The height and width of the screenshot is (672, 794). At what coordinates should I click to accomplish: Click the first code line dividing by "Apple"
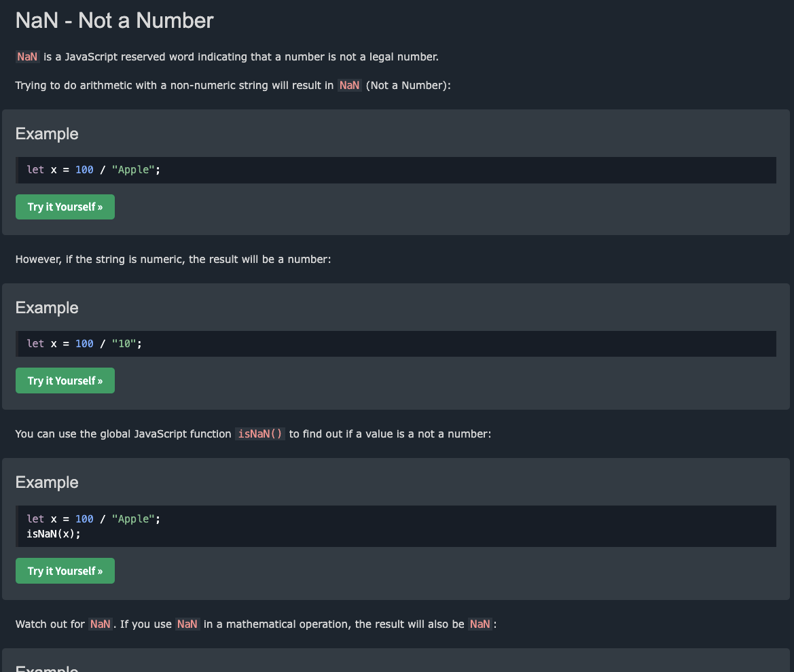93,170
